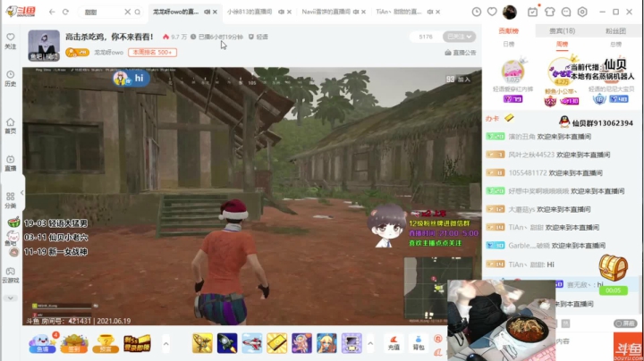Switch to the 总榜 total ranking
The image size is (644, 361).
[x=615, y=44]
